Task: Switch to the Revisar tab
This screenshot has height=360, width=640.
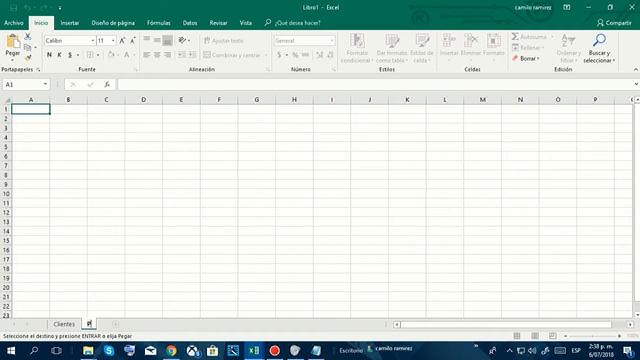Action: [x=218, y=23]
